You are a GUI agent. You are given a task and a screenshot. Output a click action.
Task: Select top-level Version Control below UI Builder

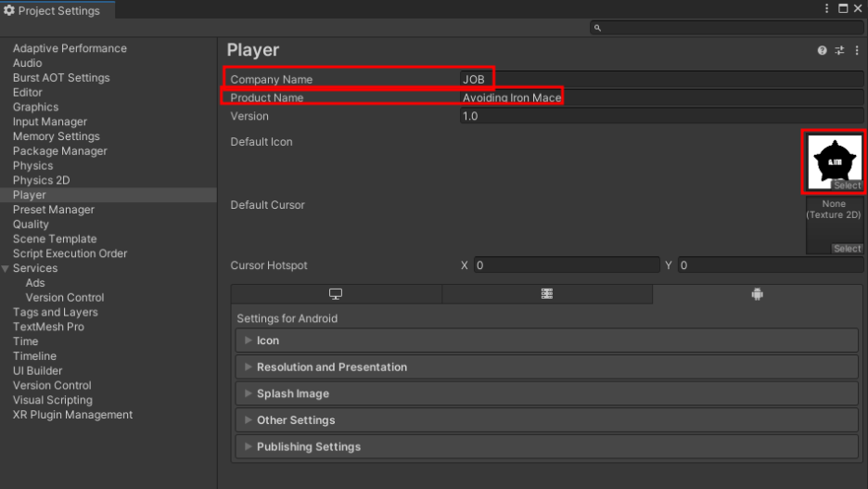[52, 385]
